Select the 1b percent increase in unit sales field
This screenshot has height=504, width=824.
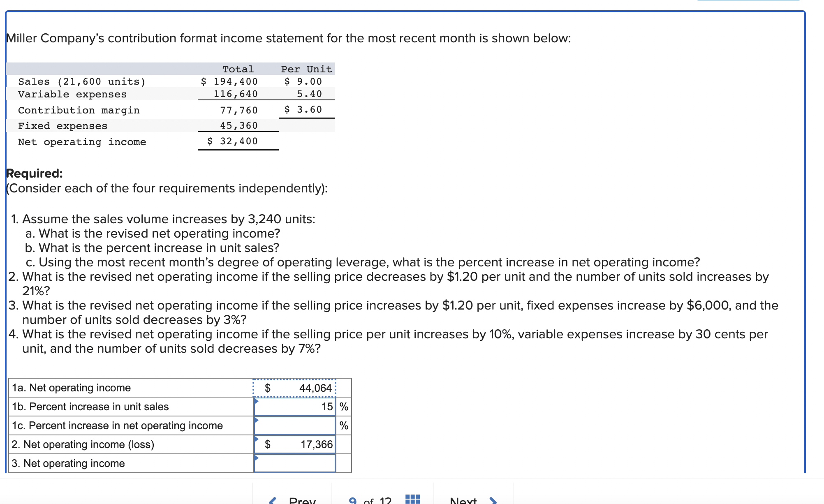(x=294, y=407)
